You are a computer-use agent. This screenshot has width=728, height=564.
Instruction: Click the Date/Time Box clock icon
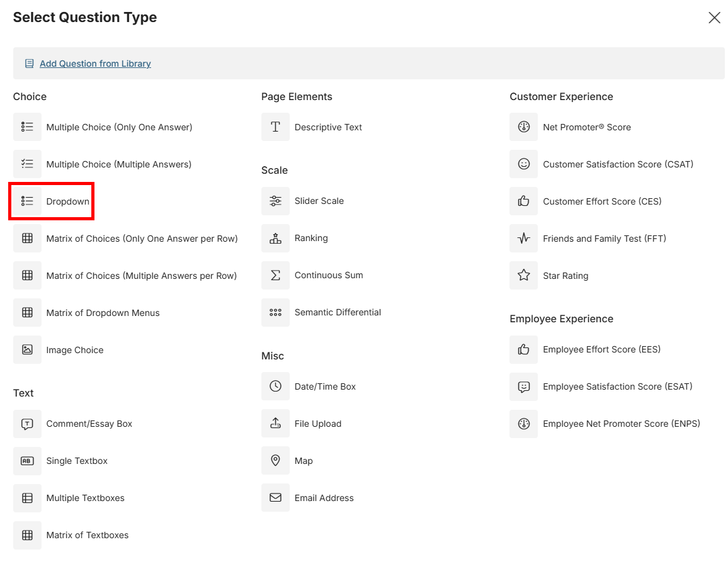(x=275, y=386)
